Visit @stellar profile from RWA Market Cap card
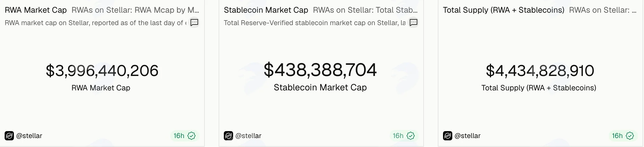 click(29, 136)
